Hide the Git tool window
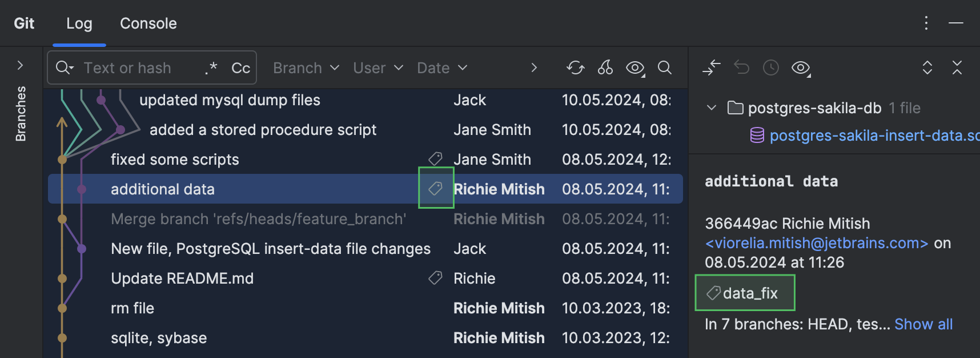Screen dimensions: 980x358 pyautogui.click(x=956, y=23)
